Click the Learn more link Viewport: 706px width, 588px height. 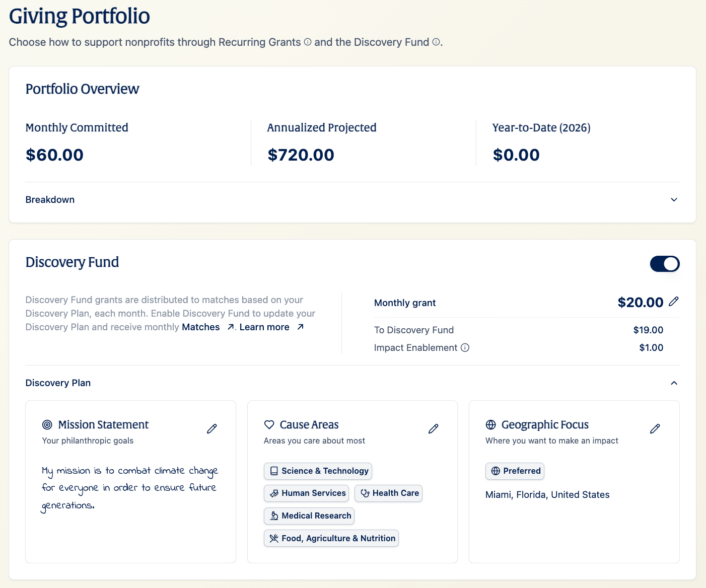264,327
